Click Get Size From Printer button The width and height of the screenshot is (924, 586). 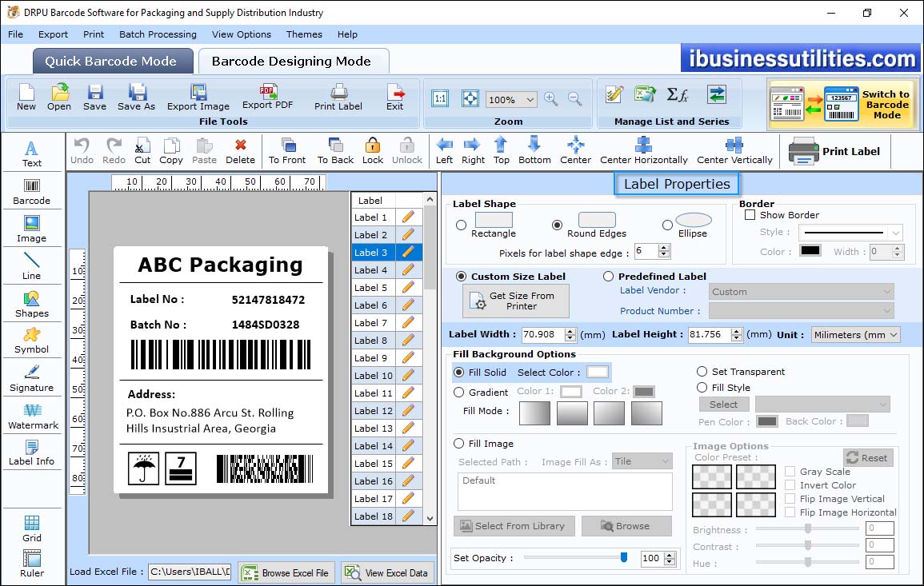click(x=516, y=301)
